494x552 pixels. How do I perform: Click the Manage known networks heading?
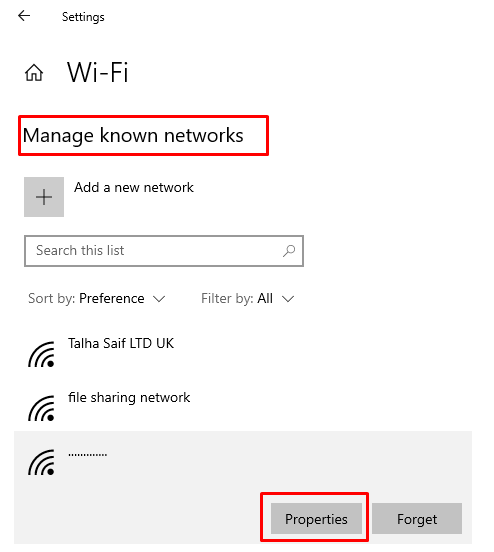tap(133, 136)
